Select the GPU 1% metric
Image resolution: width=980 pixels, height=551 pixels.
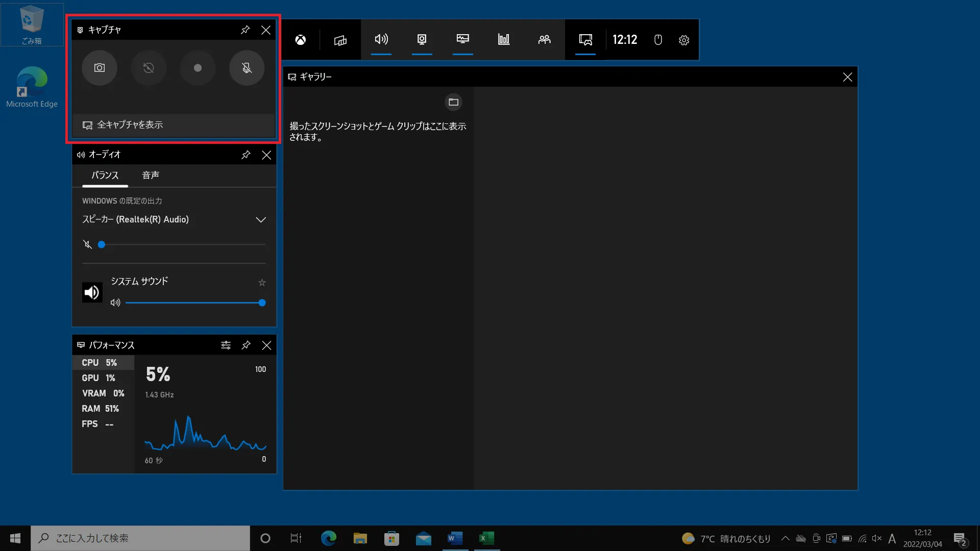coord(104,378)
